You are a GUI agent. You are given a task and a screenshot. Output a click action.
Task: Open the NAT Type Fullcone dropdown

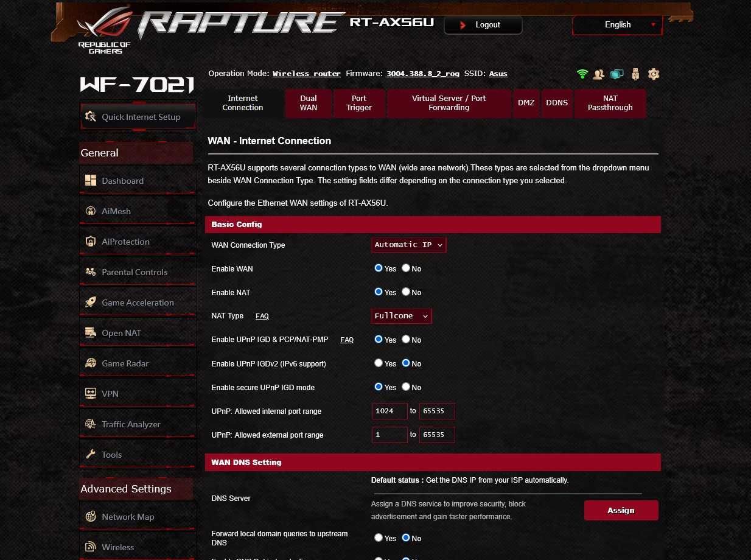402,316
